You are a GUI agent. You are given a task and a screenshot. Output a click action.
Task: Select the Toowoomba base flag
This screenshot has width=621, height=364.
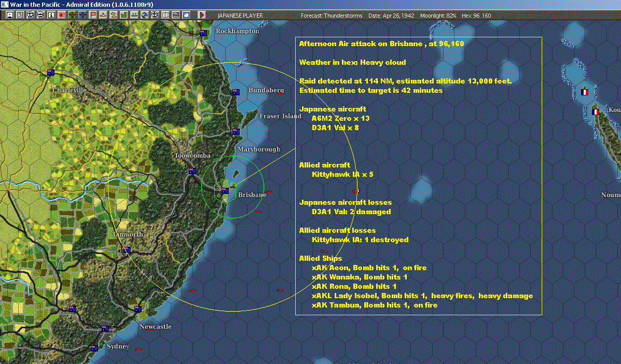[192, 171]
